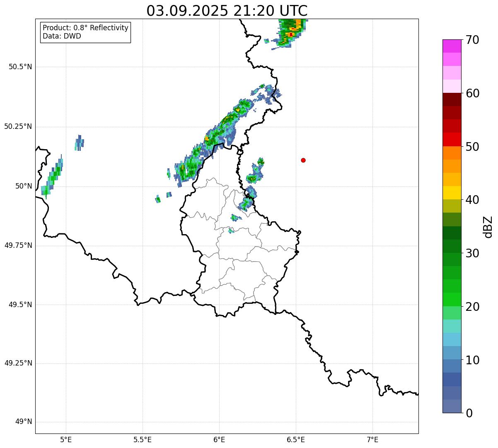
Task: Click the isolated echo near 5°E, 50°N
Action: [x=52, y=176]
